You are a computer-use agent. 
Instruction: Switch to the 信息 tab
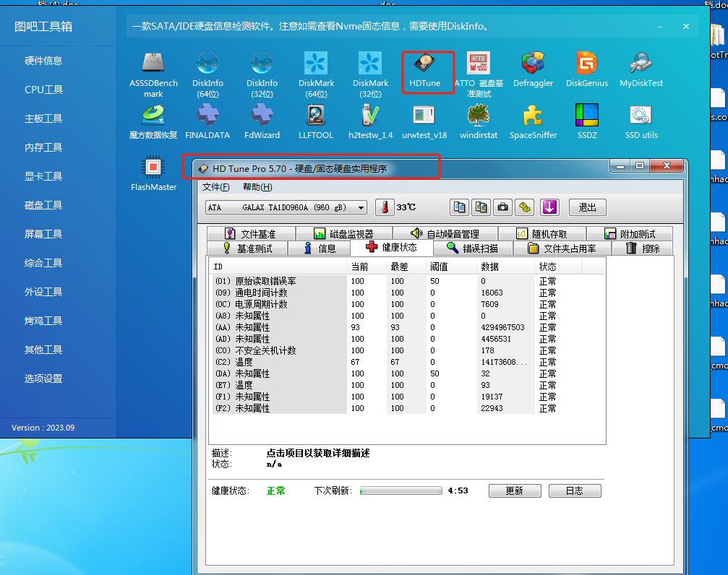[320, 248]
